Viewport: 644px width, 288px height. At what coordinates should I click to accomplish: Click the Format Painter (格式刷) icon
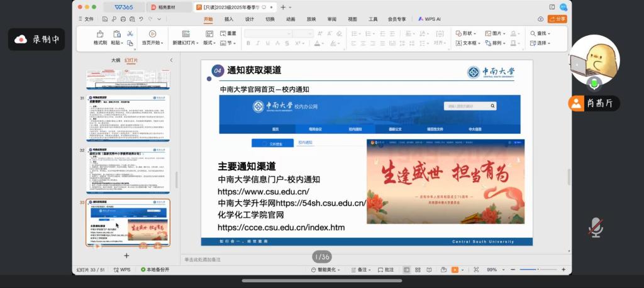tap(100, 34)
